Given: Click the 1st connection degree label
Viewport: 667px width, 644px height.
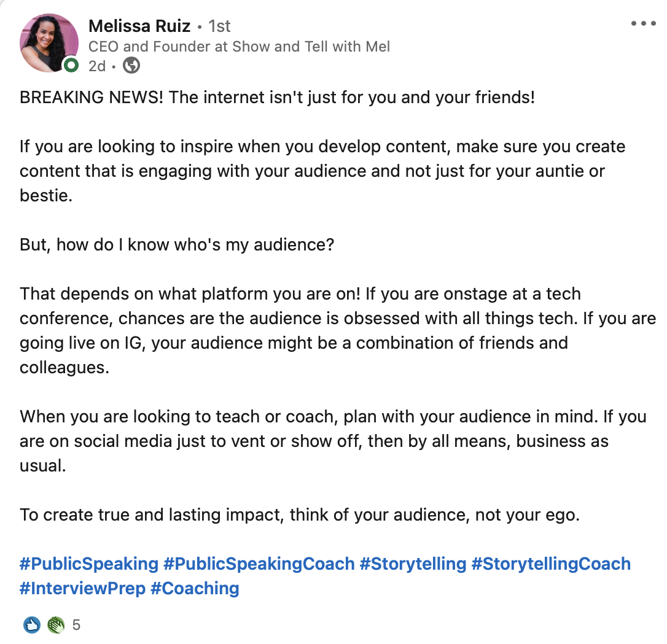Looking at the screenshot, I should point(219,26).
